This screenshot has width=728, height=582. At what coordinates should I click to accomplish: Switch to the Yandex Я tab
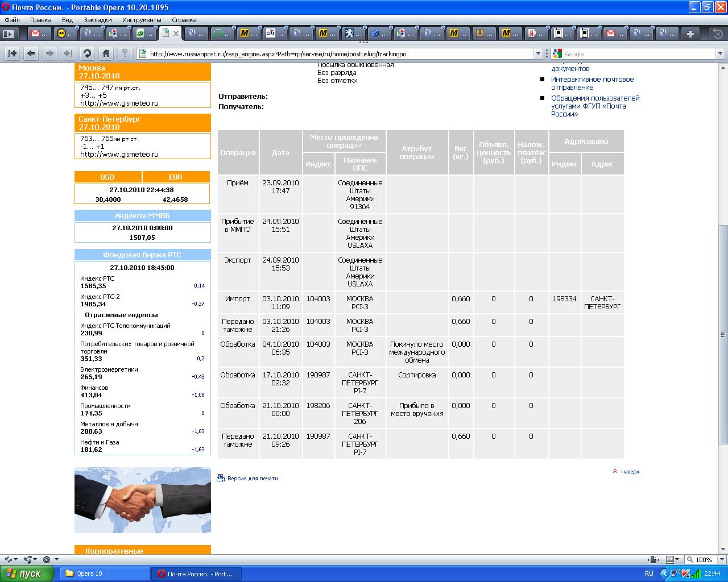coord(537,34)
